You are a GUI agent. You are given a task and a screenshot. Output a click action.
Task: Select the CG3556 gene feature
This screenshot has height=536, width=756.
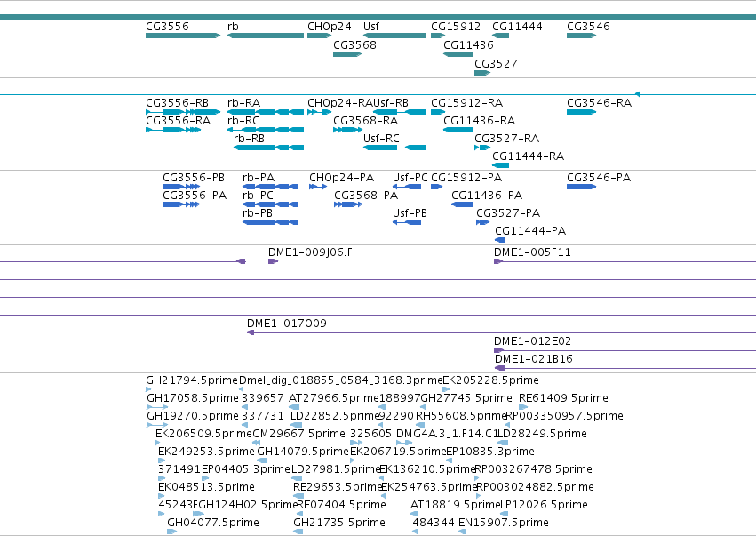[x=183, y=36]
